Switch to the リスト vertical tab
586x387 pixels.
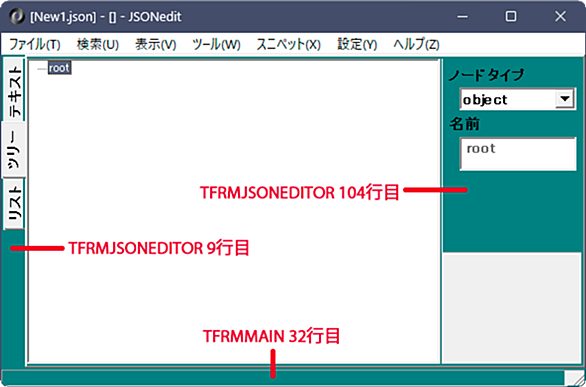(15, 205)
